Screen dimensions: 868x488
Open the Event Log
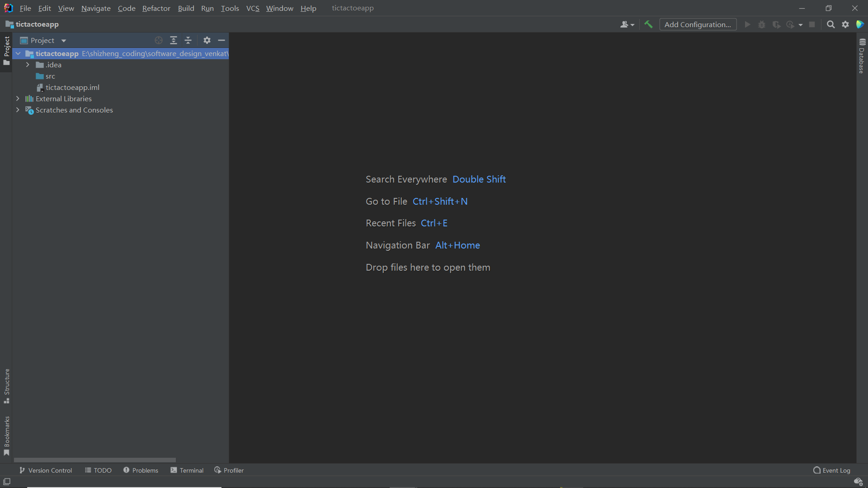coord(832,470)
